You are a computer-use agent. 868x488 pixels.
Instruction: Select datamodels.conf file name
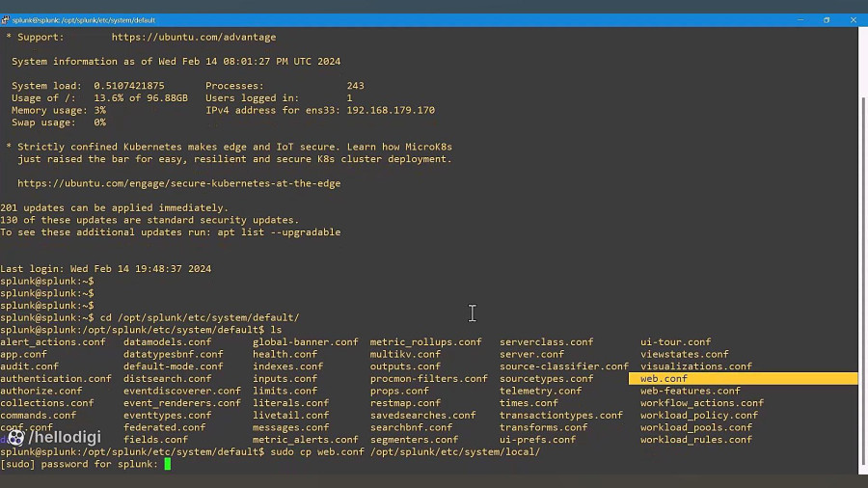pos(167,342)
